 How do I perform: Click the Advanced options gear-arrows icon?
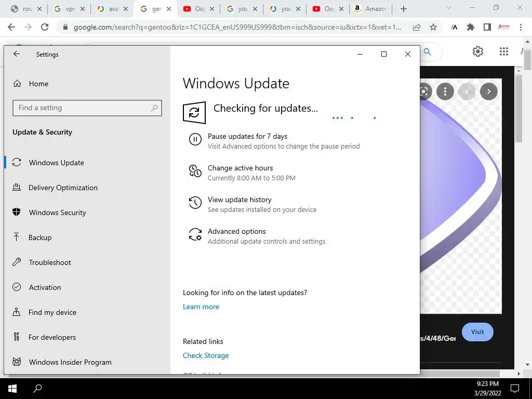coord(195,234)
